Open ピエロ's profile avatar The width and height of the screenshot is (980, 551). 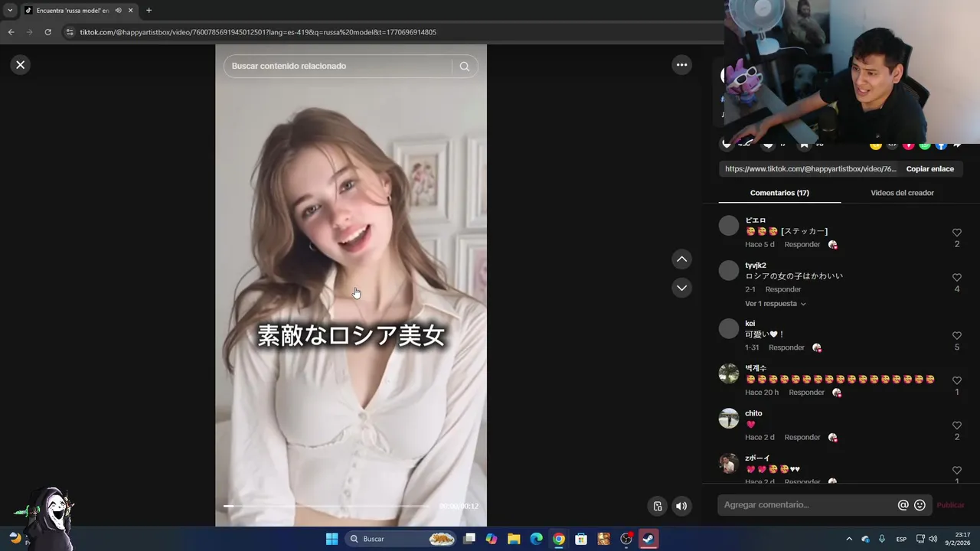pyautogui.click(x=729, y=226)
